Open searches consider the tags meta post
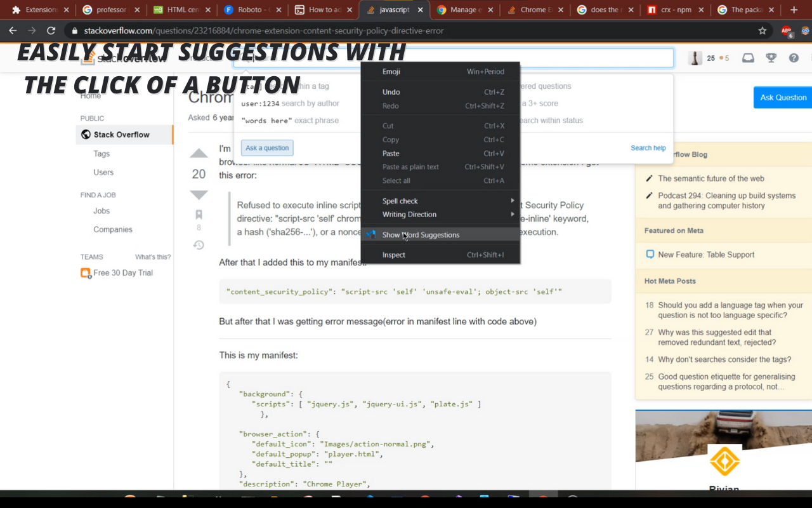The height and width of the screenshot is (508, 812). 724,359
